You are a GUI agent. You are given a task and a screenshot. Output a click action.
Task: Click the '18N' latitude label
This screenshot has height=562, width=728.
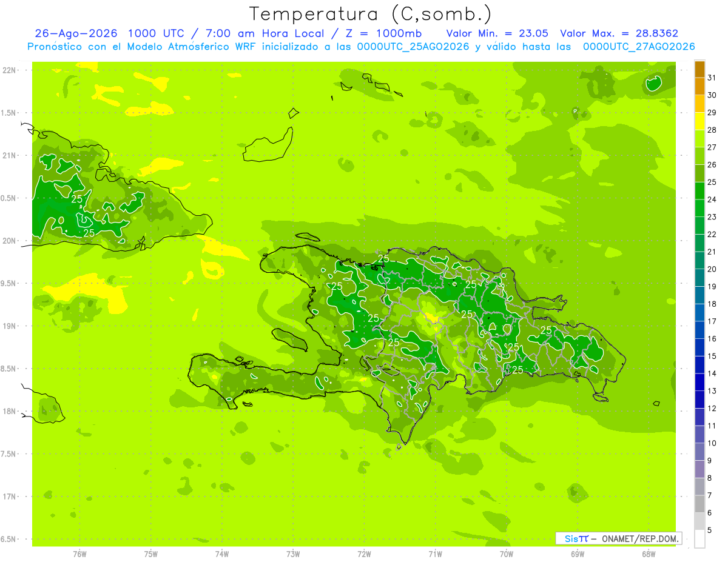[10, 411]
